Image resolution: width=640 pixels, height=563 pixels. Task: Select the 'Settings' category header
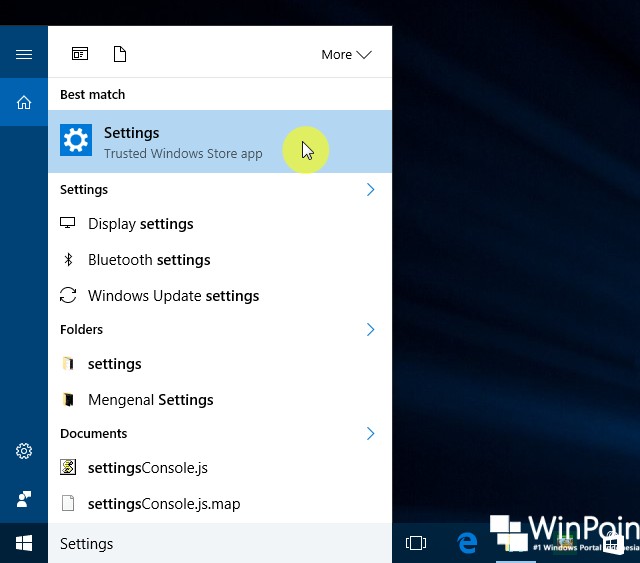click(84, 189)
